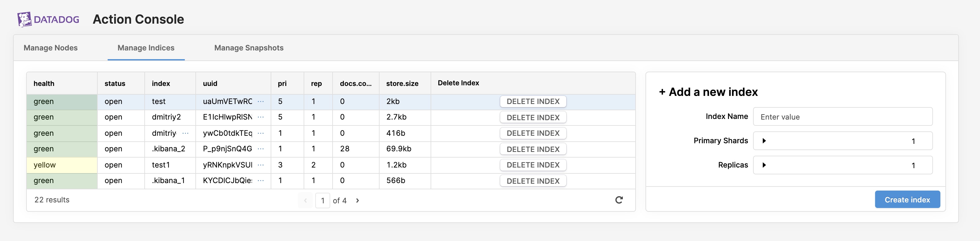This screenshot has height=241, width=980.
Task: Click the page number input box
Action: click(322, 201)
